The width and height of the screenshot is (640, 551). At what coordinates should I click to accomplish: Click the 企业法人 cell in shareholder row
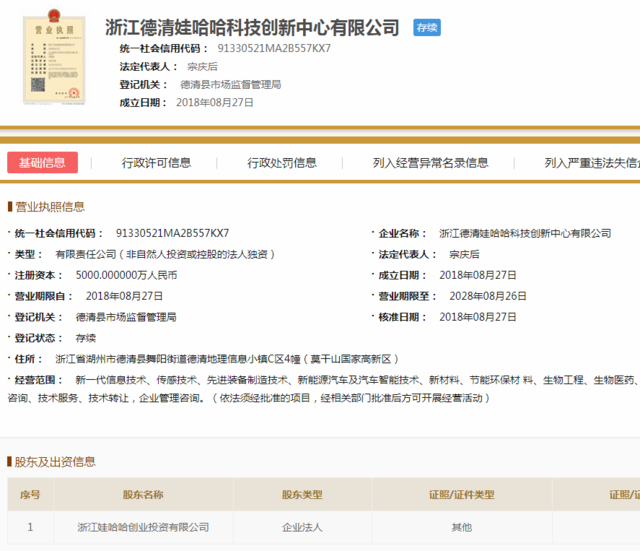click(302, 526)
